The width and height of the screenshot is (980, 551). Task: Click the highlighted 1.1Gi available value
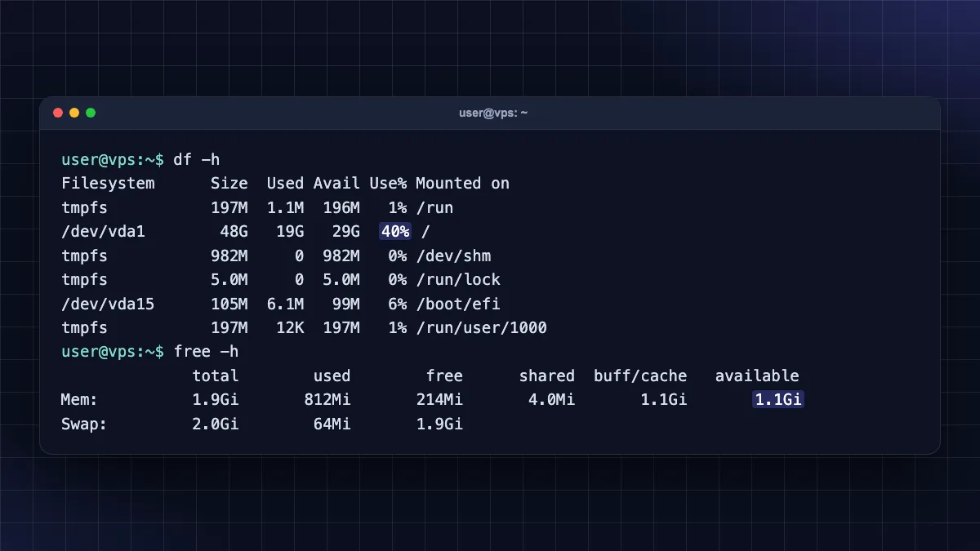778,400
